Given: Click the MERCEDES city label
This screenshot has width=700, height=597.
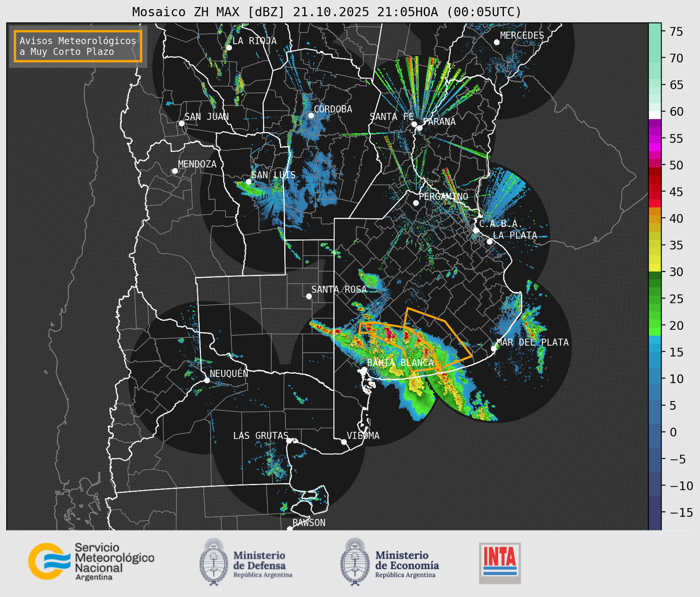Looking at the screenshot, I should coord(522,36).
